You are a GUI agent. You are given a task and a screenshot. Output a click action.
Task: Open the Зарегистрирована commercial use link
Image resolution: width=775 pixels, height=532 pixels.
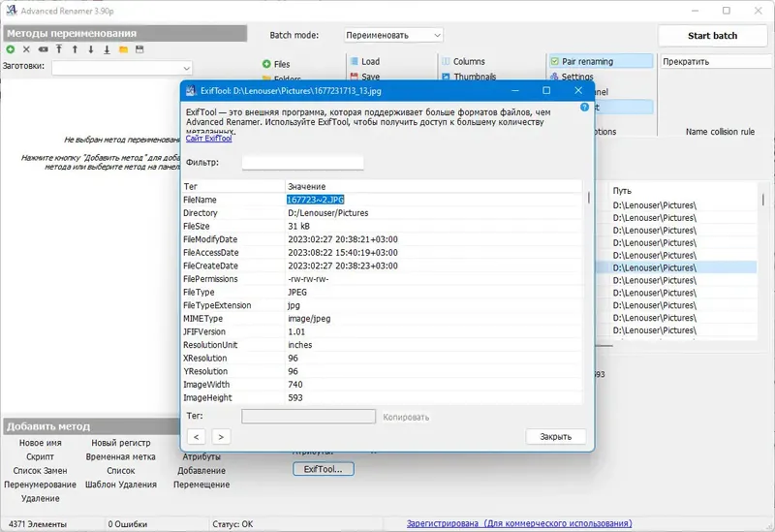[x=519, y=523]
